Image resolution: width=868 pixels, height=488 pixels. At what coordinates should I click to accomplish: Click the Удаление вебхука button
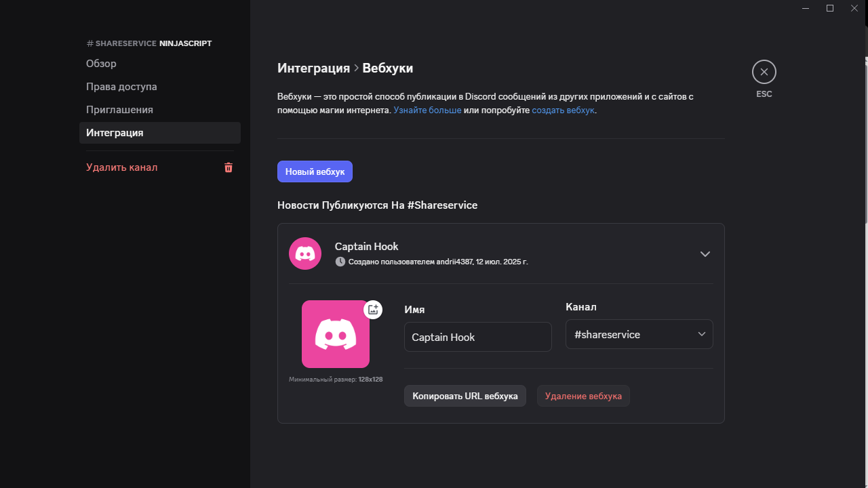(x=583, y=395)
